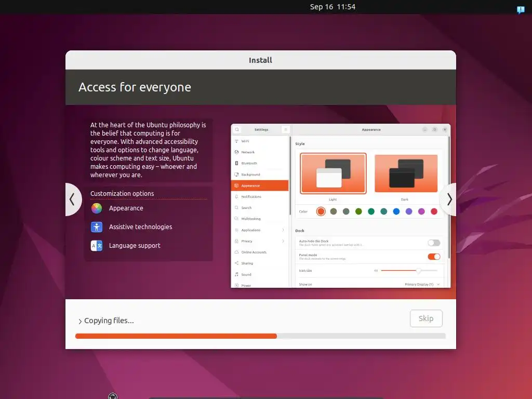Viewport: 532px width, 399px height.
Task: Select Online Accounts in the Settings sidebar
Action: 260,252
